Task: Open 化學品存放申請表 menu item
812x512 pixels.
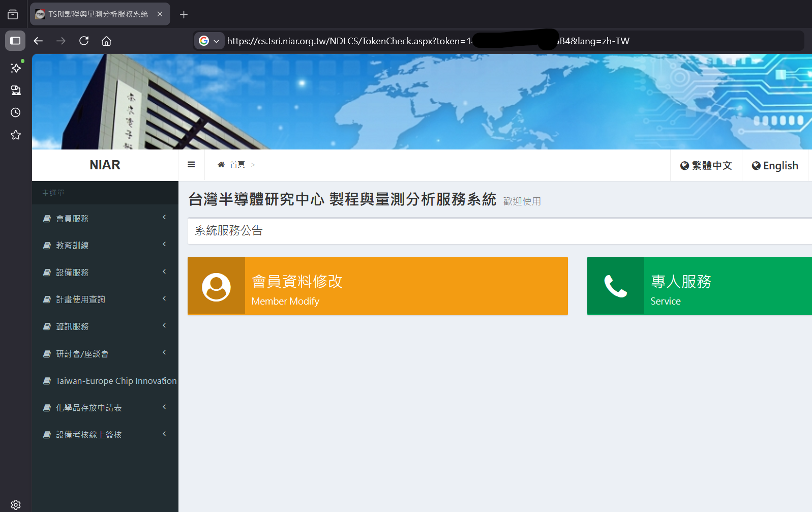Action: click(105, 408)
